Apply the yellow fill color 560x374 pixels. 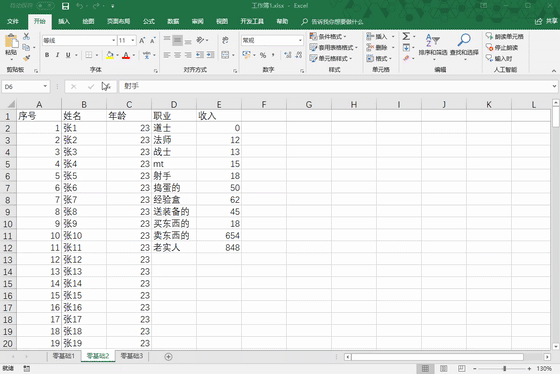[x=110, y=55]
